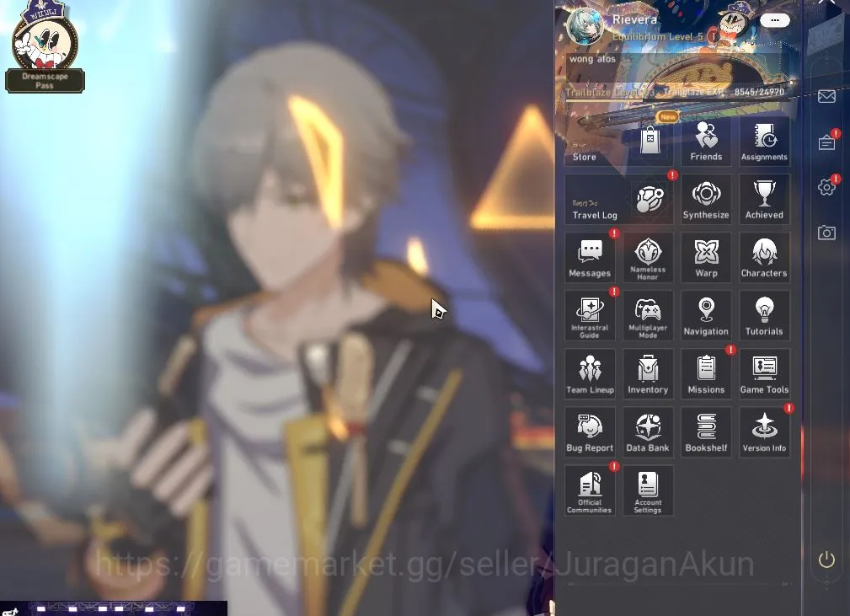This screenshot has width=850, height=616.
Task: Open Team Lineup
Action: [x=590, y=374]
